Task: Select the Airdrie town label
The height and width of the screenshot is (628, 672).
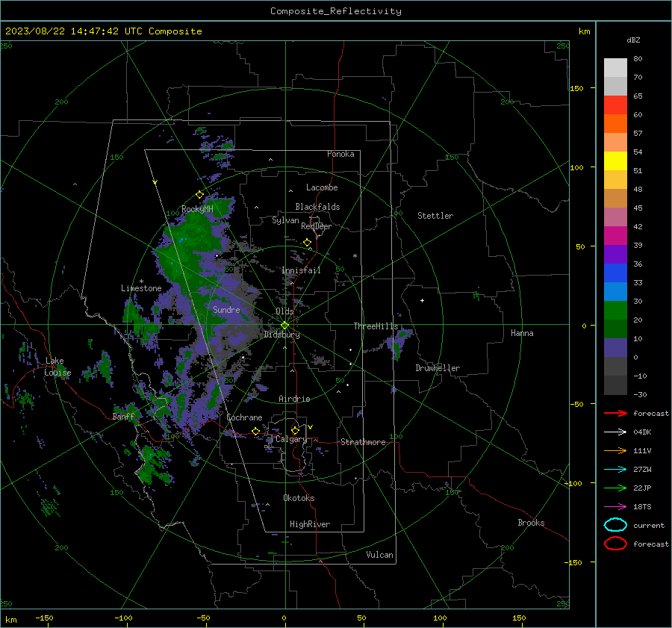Action: click(x=294, y=399)
